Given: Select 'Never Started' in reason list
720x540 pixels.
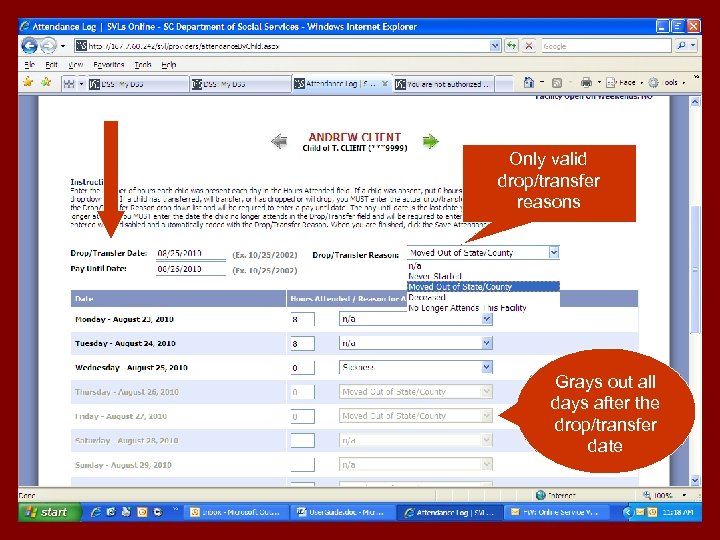Looking at the screenshot, I should point(434,276).
